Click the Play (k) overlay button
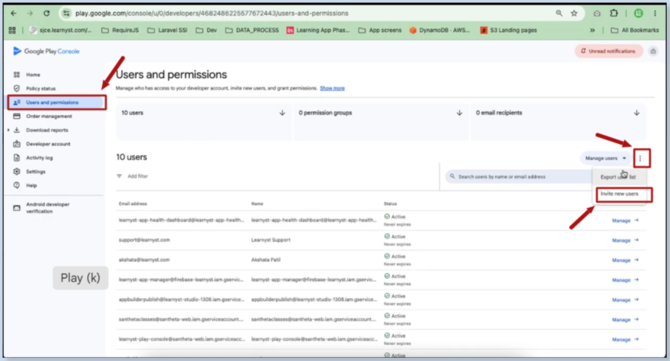Viewport: 670px width, 361px height. (x=80, y=278)
